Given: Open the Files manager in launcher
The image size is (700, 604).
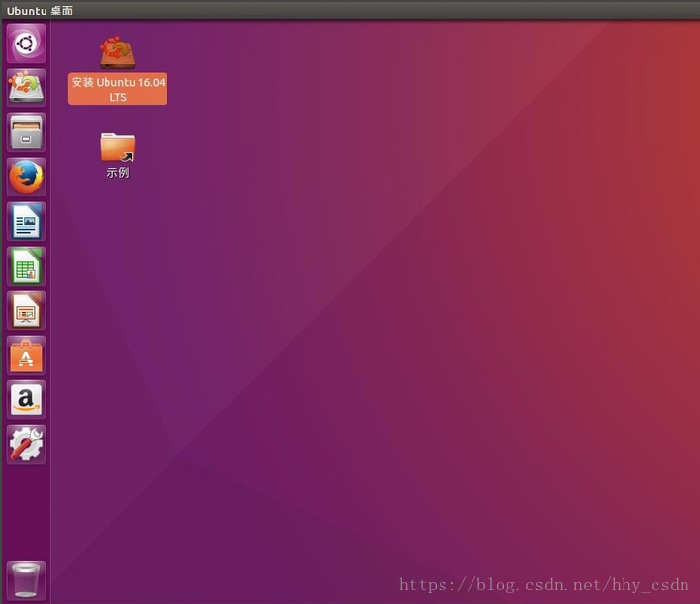Looking at the screenshot, I should 26,133.
